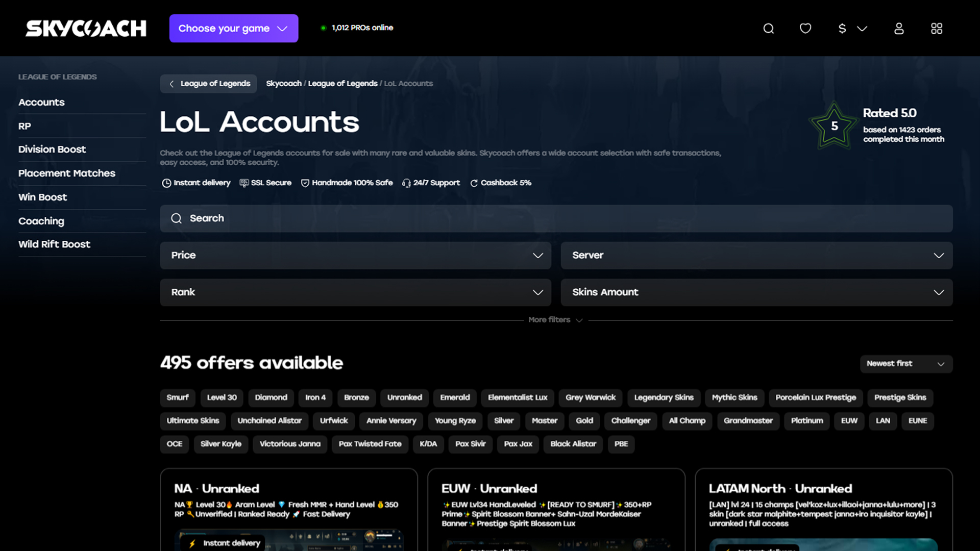Toggle the Smurf filter chip
This screenshot has width=980, height=551.
[178, 398]
